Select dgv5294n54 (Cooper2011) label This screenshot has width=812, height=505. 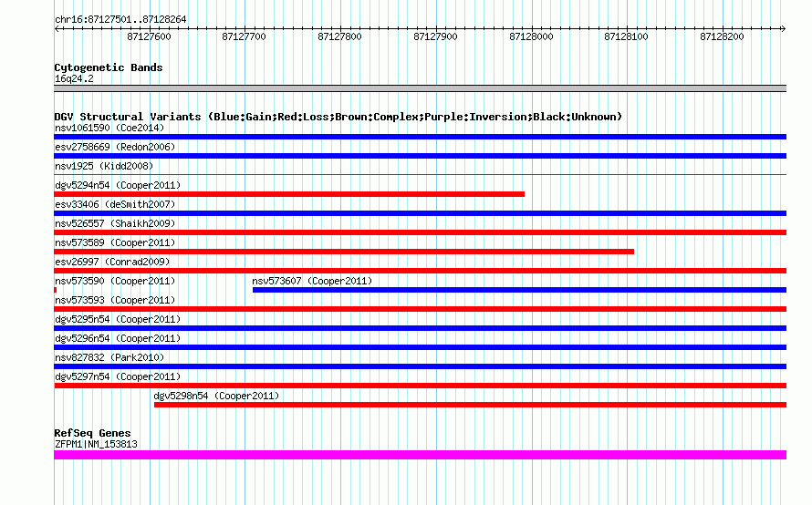tap(118, 185)
